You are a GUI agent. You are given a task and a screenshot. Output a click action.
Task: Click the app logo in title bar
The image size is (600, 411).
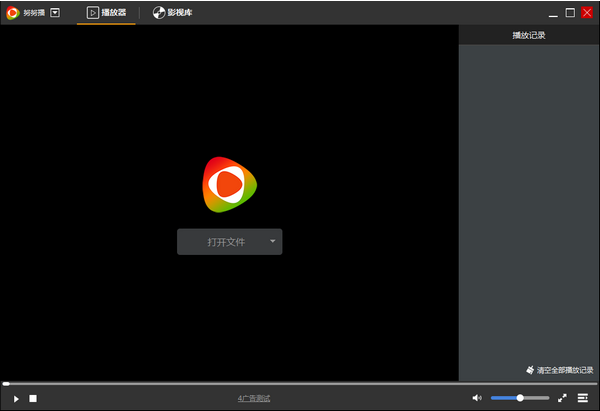pyautogui.click(x=13, y=13)
